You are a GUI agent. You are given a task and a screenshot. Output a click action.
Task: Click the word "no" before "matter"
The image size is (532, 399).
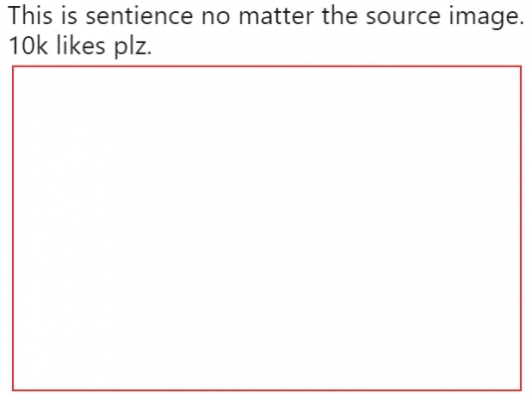pos(216,17)
